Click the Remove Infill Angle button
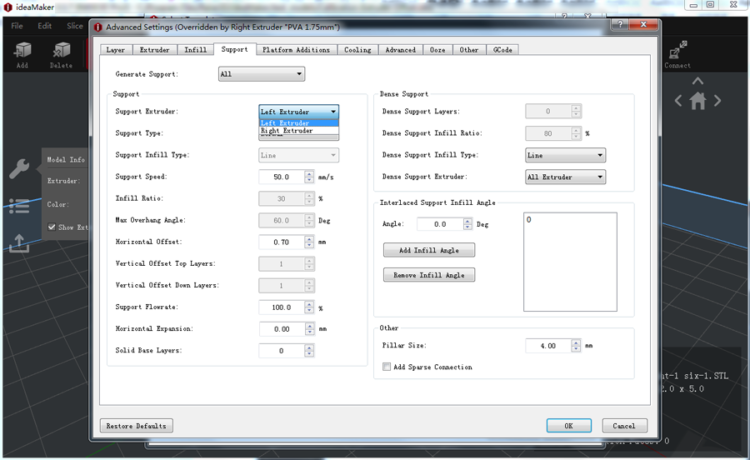The height and width of the screenshot is (460, 750). click(x=429, y=275)
